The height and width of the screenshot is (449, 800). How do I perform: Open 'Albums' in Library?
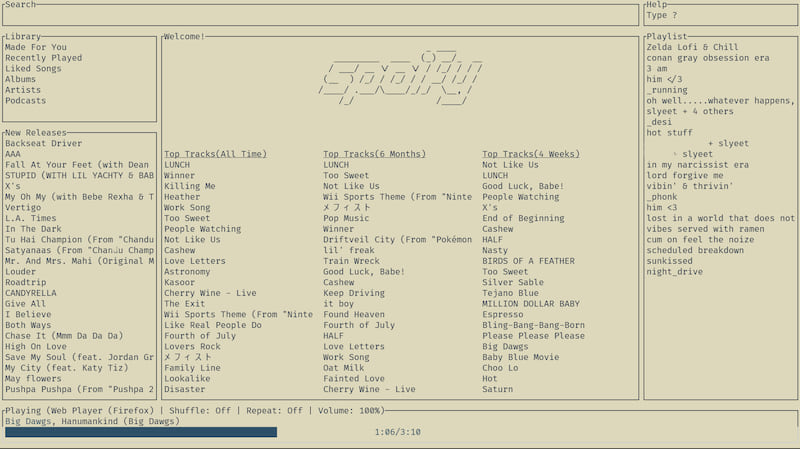pos(20,79)
